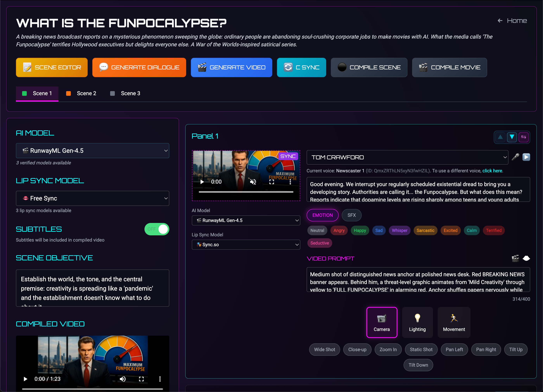
Task: Open fullscreen on compiled video player
Action: click(141, 379)
